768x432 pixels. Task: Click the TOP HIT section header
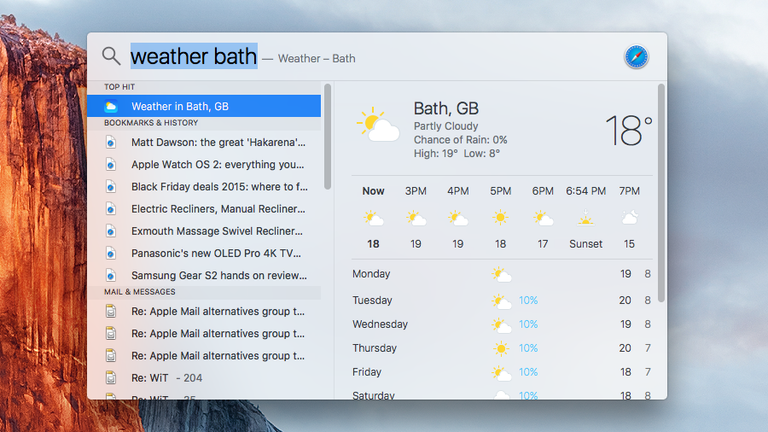pos(119,87)
